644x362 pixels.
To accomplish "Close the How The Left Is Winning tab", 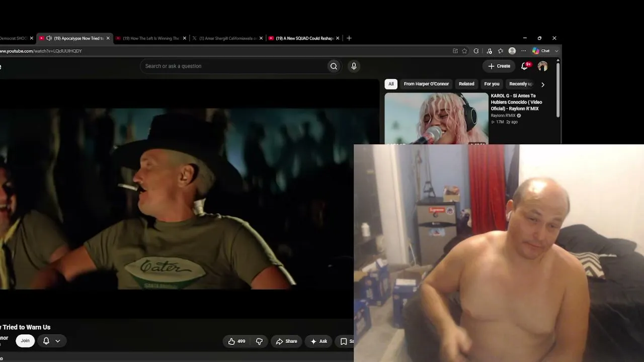I will tap(185, 38).
